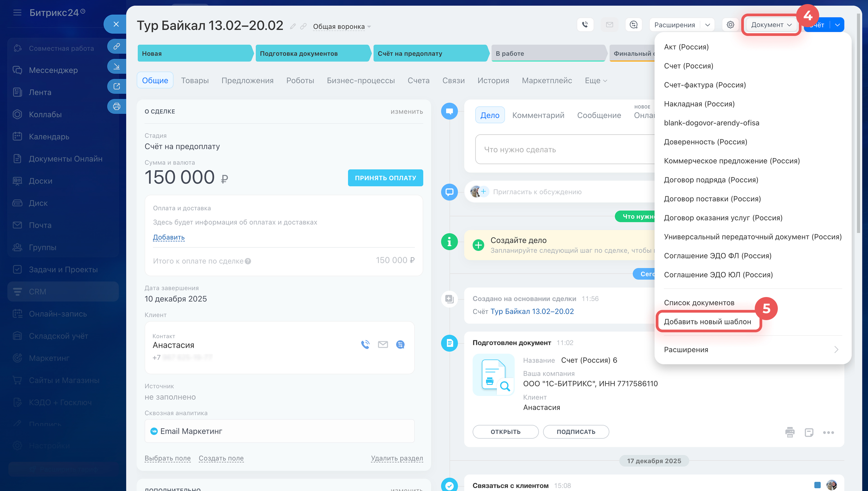This screenshot has height=491, width=868.
Task: Click pencil icon to edit deal title
Action: pyautogui.click(x=293, y=26)
